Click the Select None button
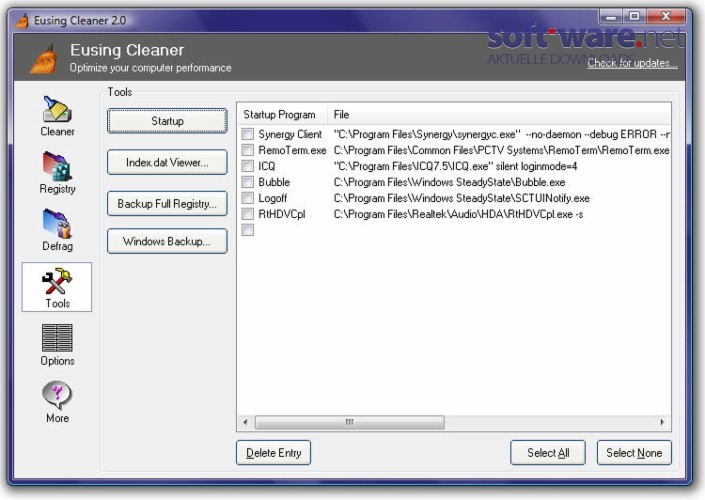The height and width of the screenshot is (500, 705). 634,453
